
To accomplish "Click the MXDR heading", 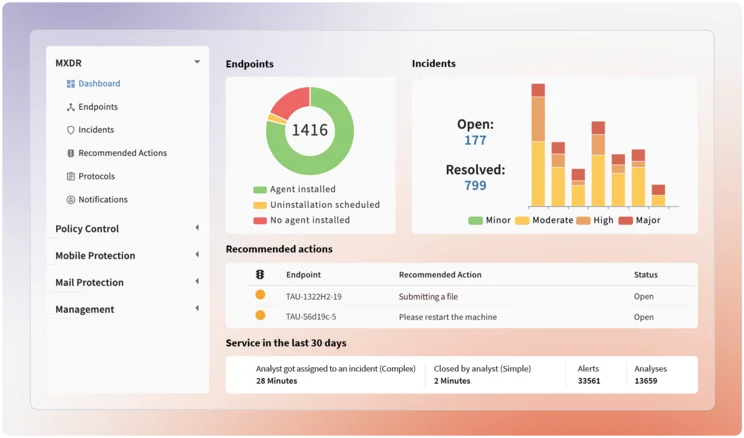I will point(68,63).
